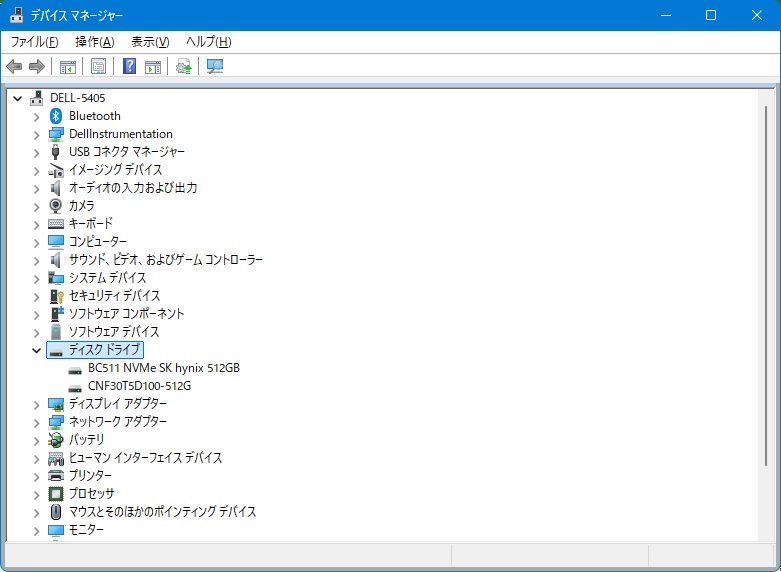Expand the ヒューマン インターフェイス デバイス category
This screenshot has width=781, height=572.
[36, 458]
